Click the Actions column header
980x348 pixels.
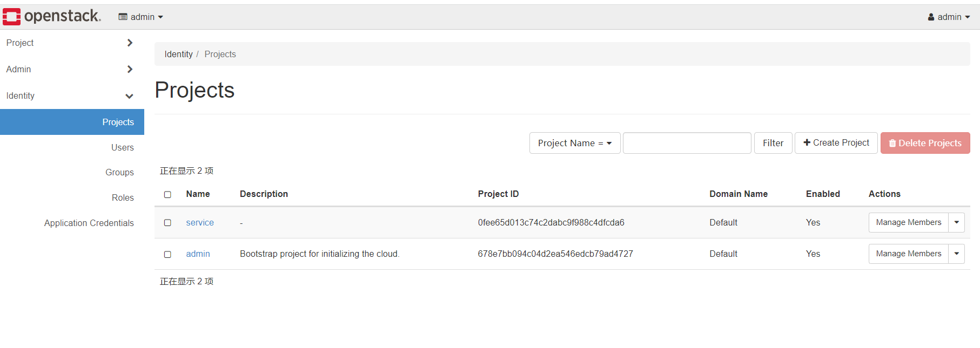pos(884,194)
